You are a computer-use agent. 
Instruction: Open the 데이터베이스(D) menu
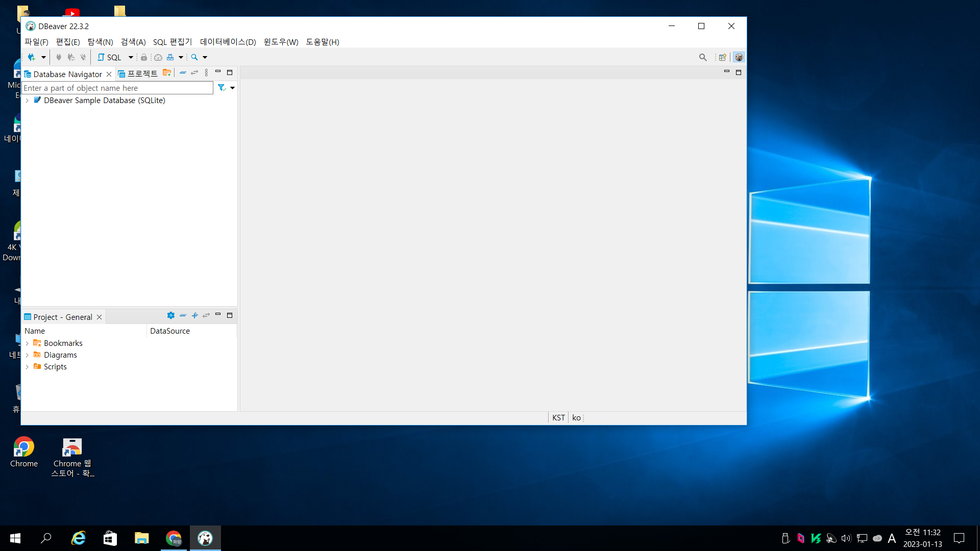(x=228, y=42)
